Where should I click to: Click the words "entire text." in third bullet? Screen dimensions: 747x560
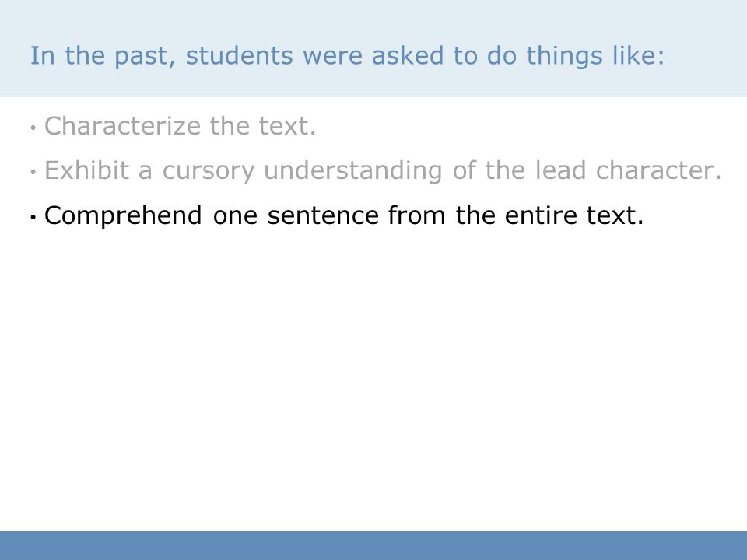point(574,215)
